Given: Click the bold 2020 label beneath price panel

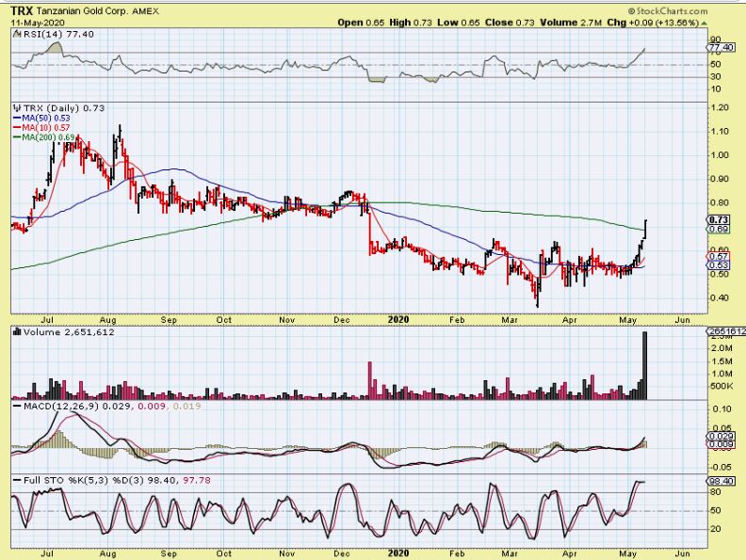Looking at the screenshot, I should [x=398, y=320].
